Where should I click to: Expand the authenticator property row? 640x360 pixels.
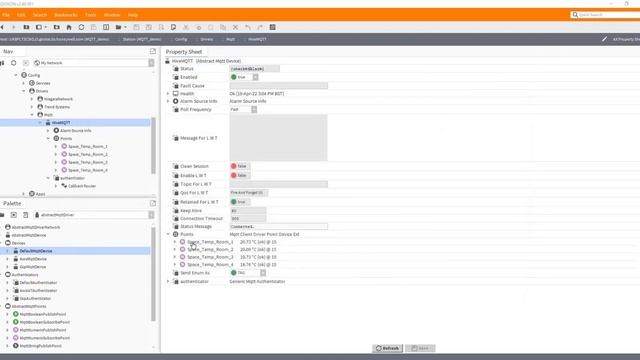[x=168, y=282]
